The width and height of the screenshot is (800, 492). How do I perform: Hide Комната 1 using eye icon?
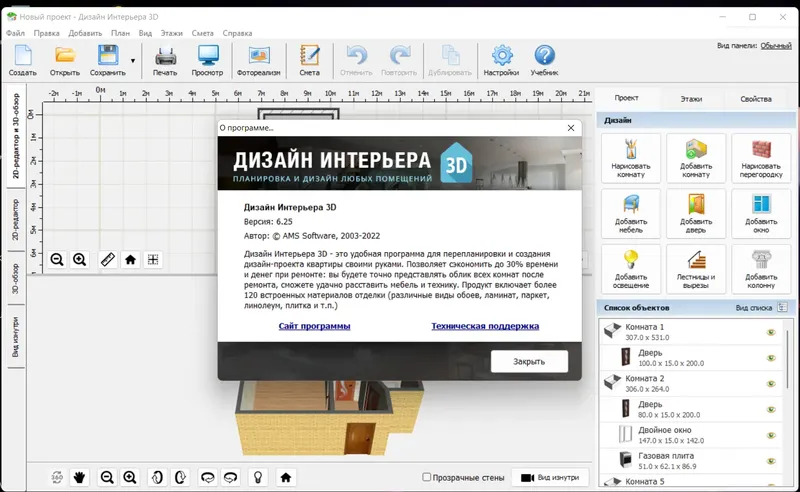pos(771,332)
